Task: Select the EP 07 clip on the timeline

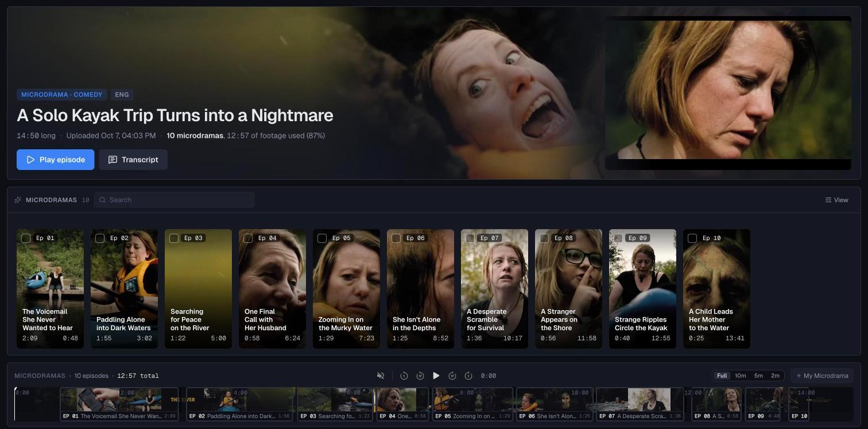Action: coord(640,404)
